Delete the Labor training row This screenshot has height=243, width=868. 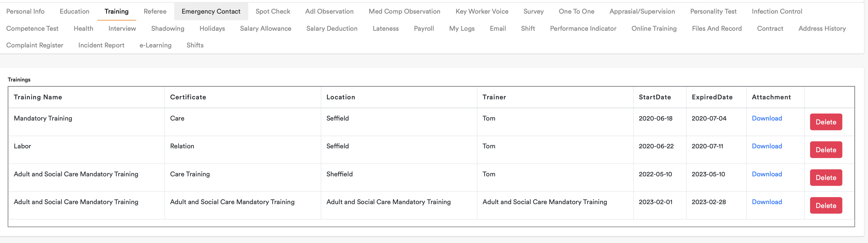[826, 150]
